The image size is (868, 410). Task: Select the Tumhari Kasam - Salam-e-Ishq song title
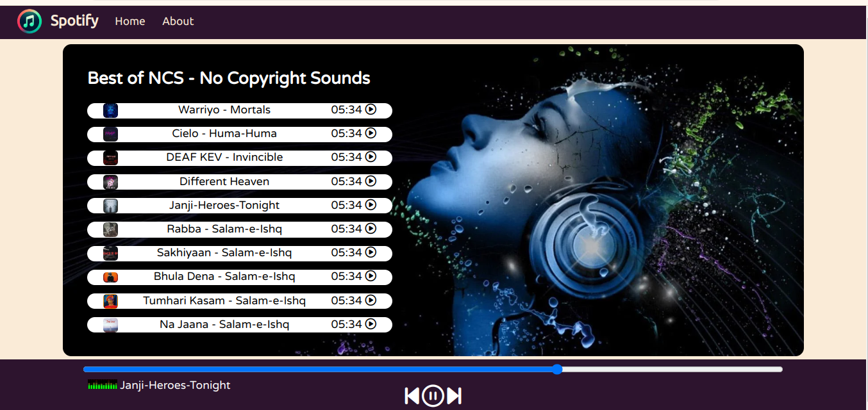click(x=224, y=300)
